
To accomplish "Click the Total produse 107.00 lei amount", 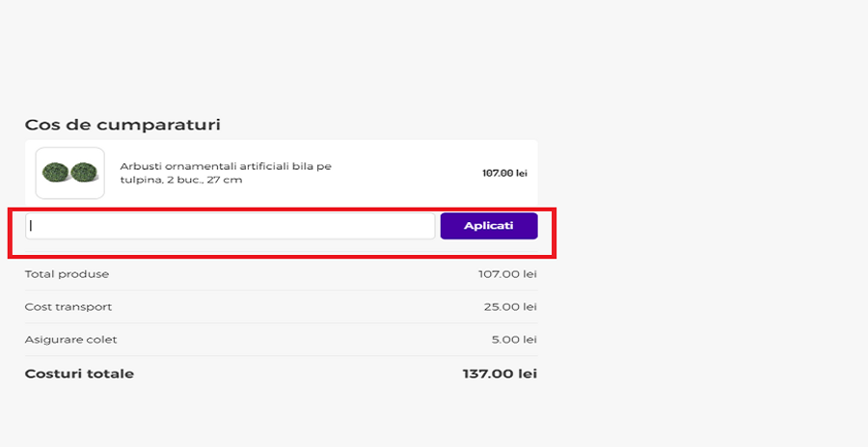I will [x=507, y=274].
